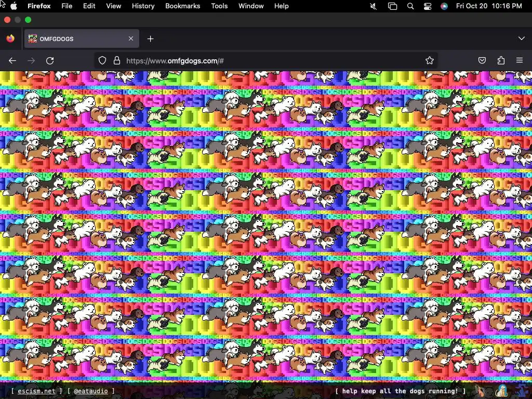
Task: Open the Edit menu
Action: click(89, 6)
